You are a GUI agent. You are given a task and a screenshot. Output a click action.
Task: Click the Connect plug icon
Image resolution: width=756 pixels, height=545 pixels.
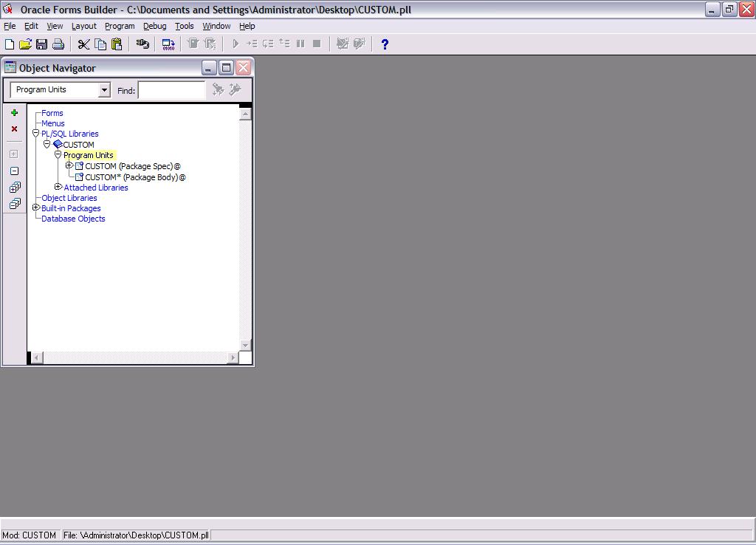pyautogui.click(x=142, y=44)
